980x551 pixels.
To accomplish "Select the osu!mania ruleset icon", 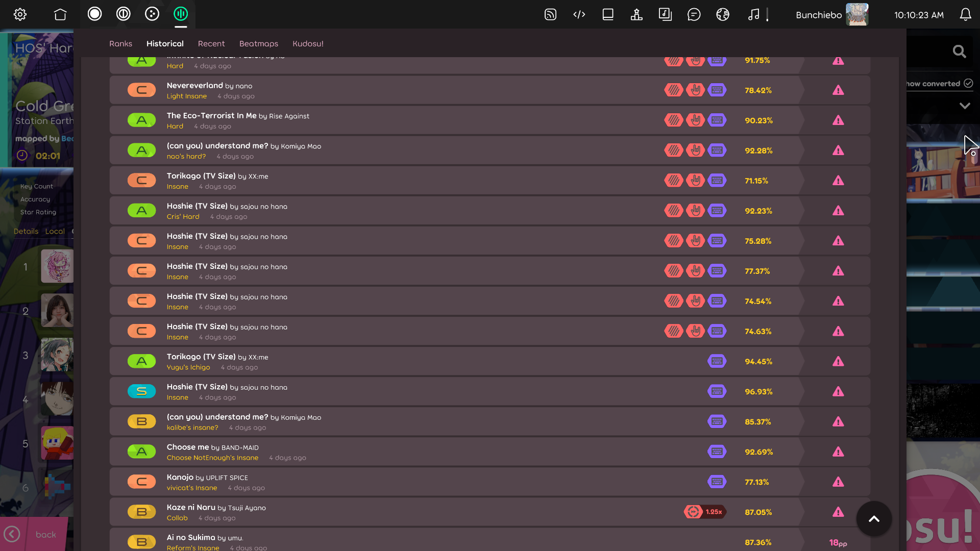I will pyautogui.click(x=181, y=14).
